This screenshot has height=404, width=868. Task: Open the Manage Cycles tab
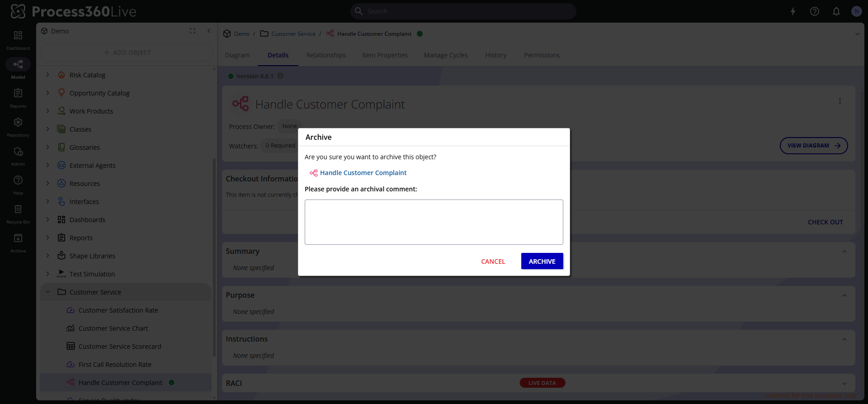click(446, 55)
